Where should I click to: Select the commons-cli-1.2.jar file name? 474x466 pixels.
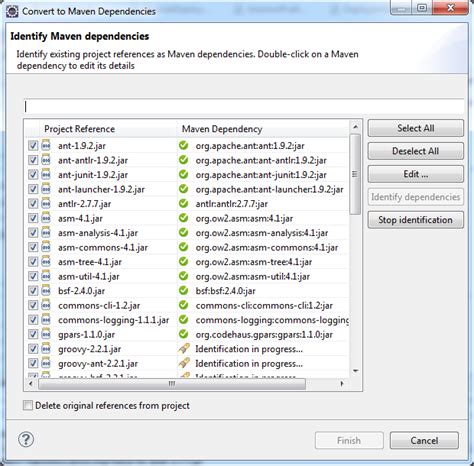pyautogui.click(x=99, y=305)
